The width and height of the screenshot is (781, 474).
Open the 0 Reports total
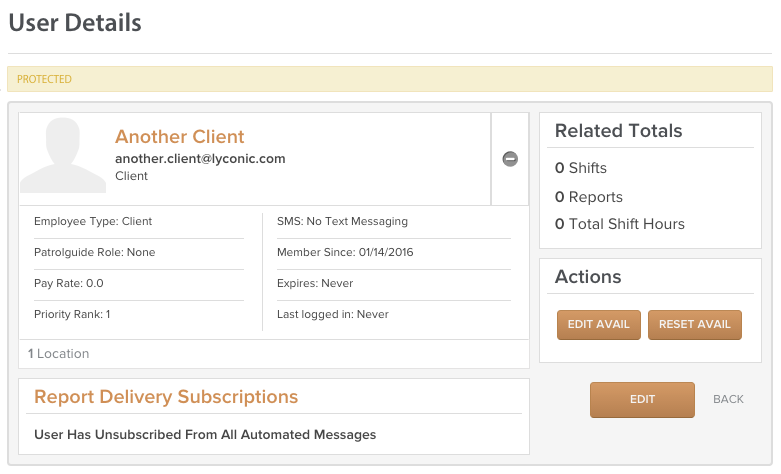(589, 197)
